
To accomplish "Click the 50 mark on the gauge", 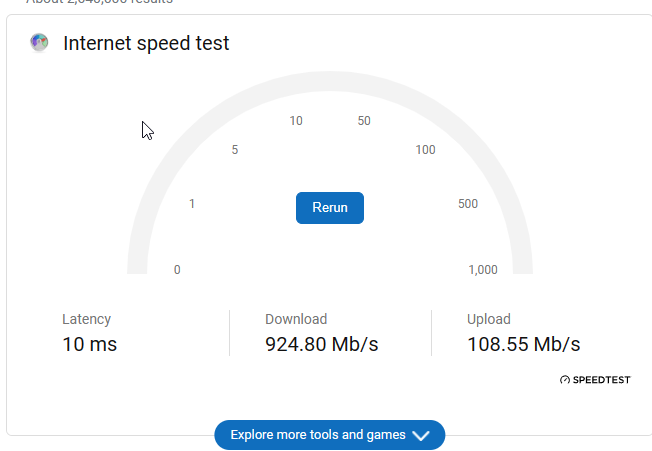I will [364, 121].
